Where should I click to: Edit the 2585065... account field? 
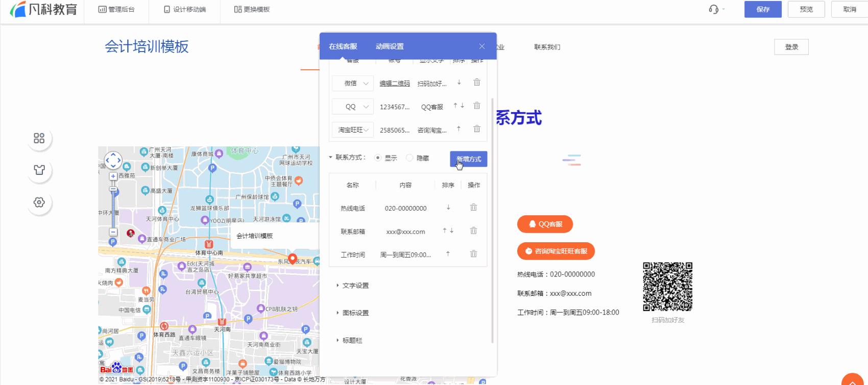click(x=395, y=130)
